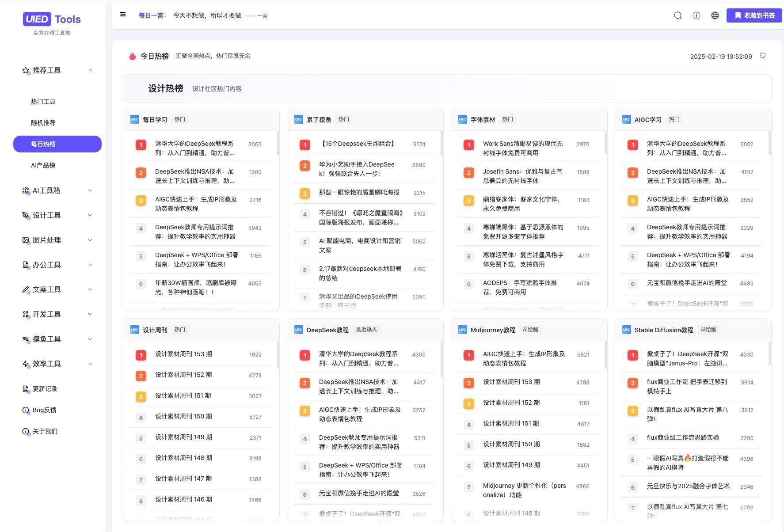Viewport: 784px width, 532px height.
Task: Expand the AI工具箱 chevron
Action: (x=90, y=190)
